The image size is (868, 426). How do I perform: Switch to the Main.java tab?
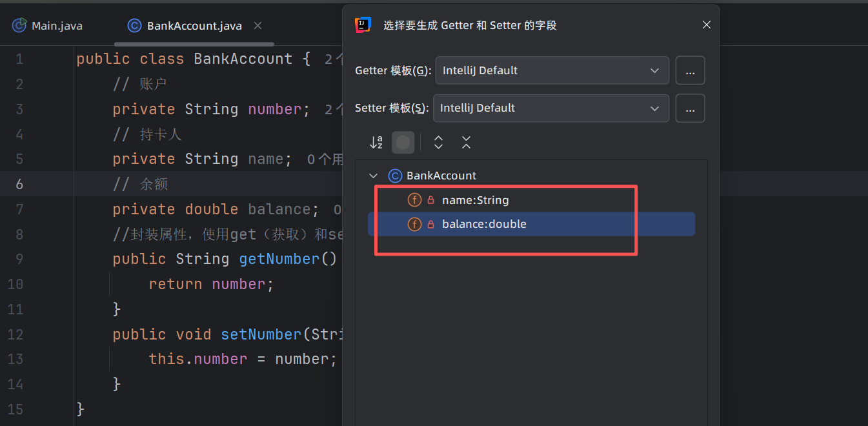coord(57,26)
